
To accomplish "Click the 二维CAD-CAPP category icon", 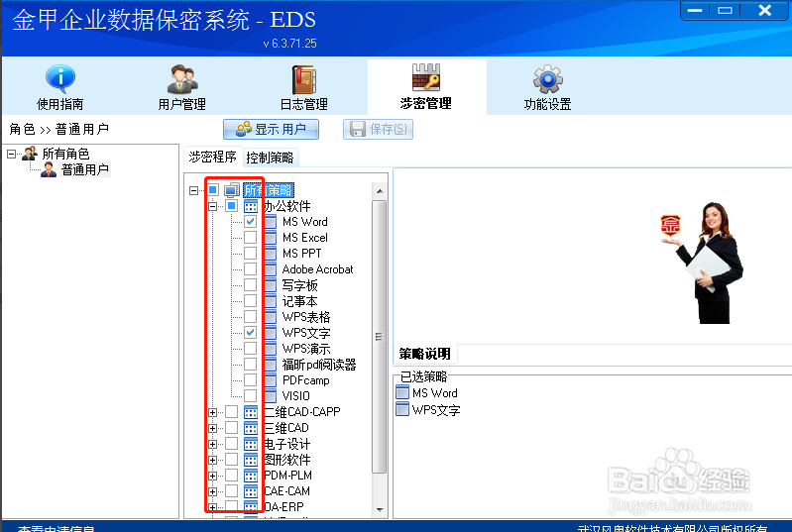I will (x=251, y=412).
